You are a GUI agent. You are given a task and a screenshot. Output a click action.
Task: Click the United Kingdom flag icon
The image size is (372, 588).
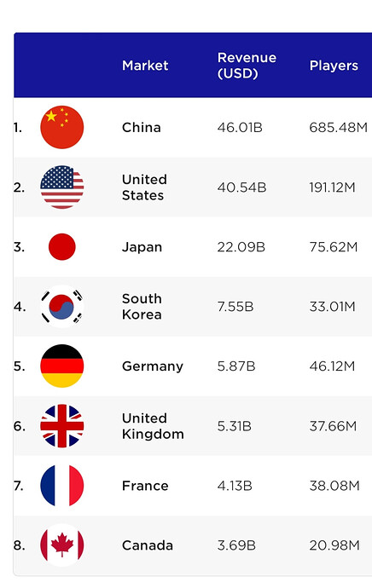click(x=62, y=426)
